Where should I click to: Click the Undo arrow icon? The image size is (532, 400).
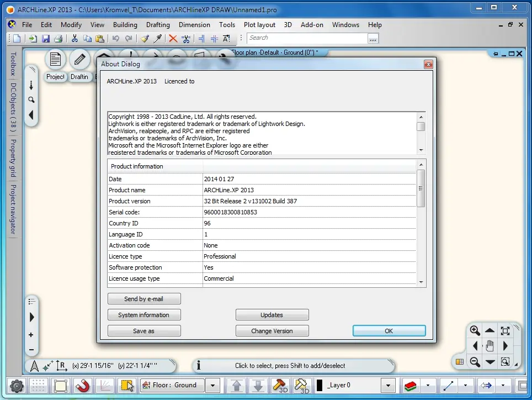pyautogui.click(x=116, y=38)
